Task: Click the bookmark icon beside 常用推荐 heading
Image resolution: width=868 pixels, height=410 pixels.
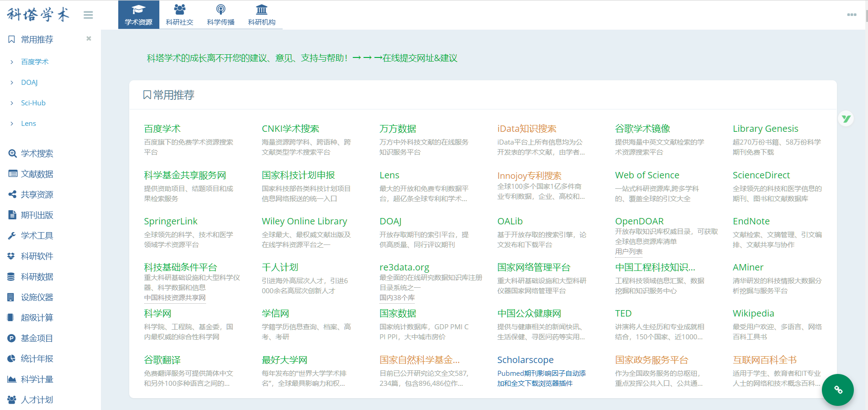Action: [147, 95]
